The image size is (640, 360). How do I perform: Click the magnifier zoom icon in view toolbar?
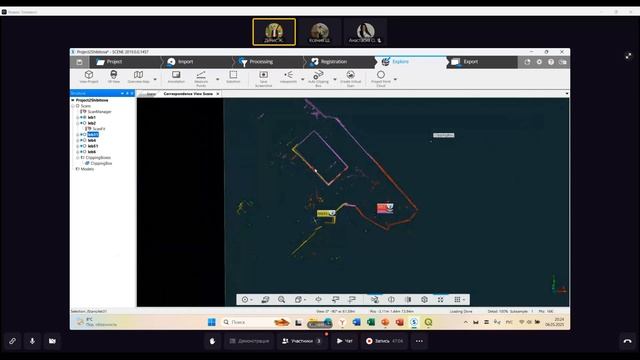(282, 300)
